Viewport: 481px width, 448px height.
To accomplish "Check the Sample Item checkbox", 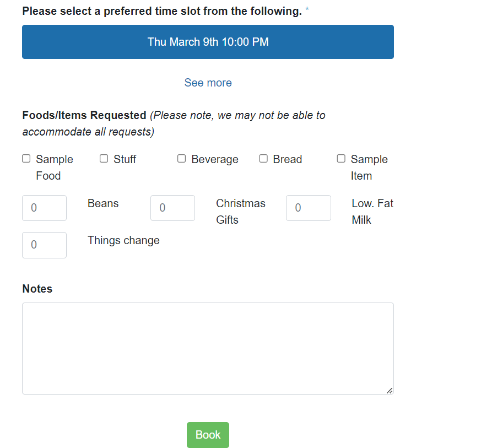I will (x=341, y=159).
